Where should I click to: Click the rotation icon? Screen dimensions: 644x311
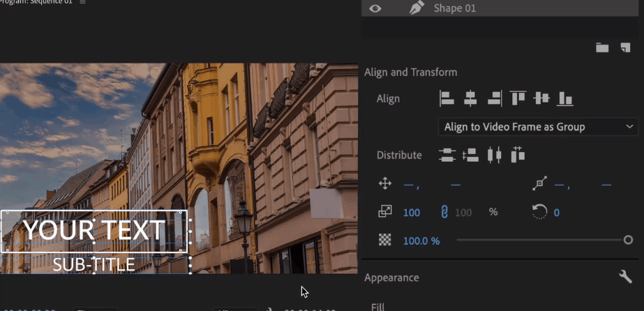pyautogui.click(x=539, y=212)
